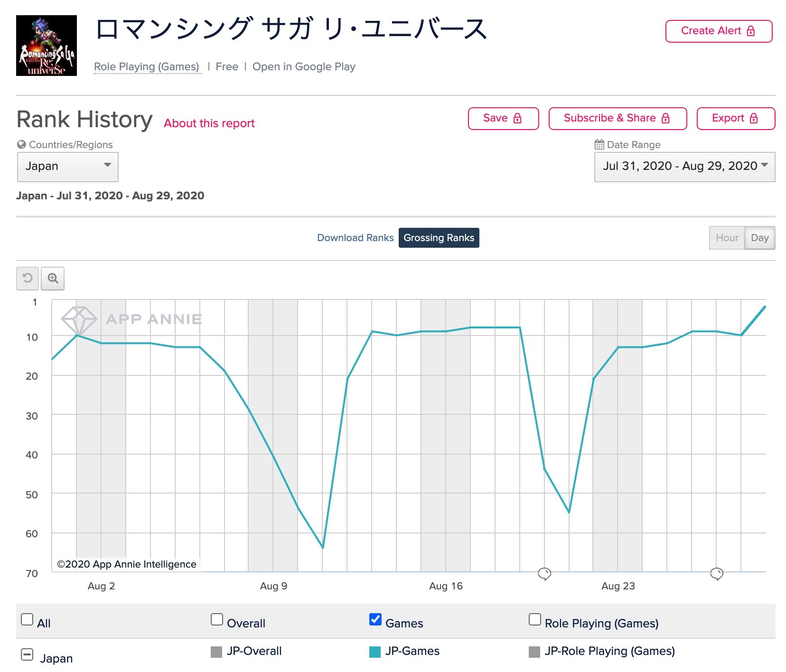
Task: Click the JP-Games legend text
Action: point(412,651)
